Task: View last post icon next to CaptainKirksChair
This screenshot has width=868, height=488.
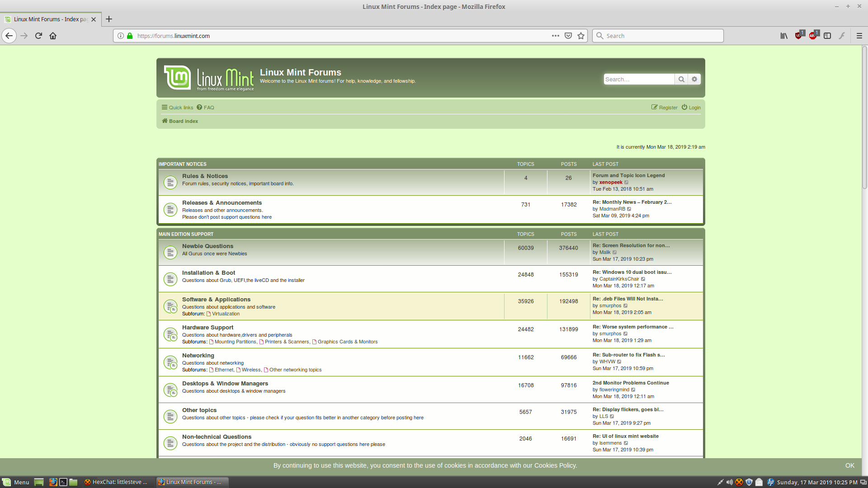Action: 643,279
